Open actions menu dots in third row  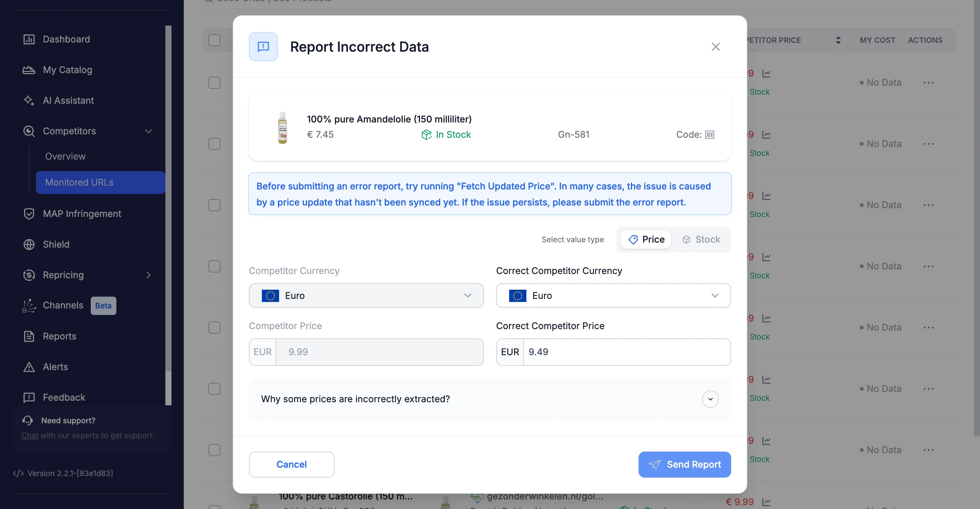pyautogui.click(x=929, y=205)
